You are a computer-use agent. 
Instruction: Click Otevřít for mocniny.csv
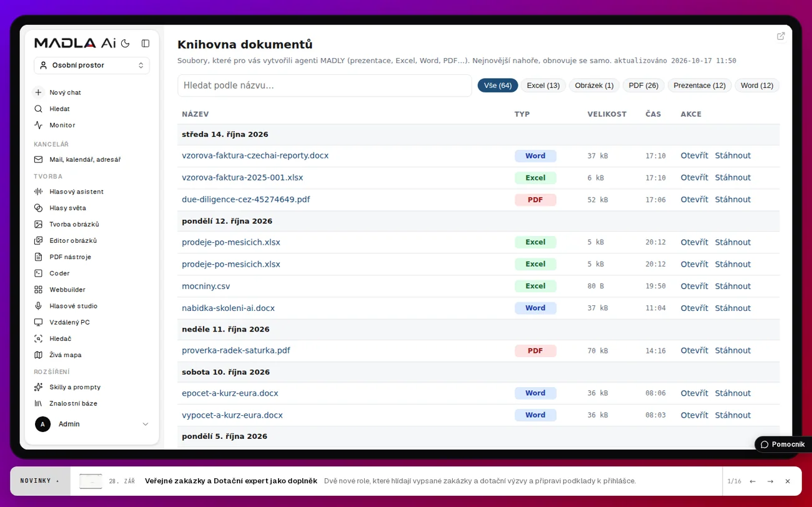pyautogui.click(x=694, y=286)
